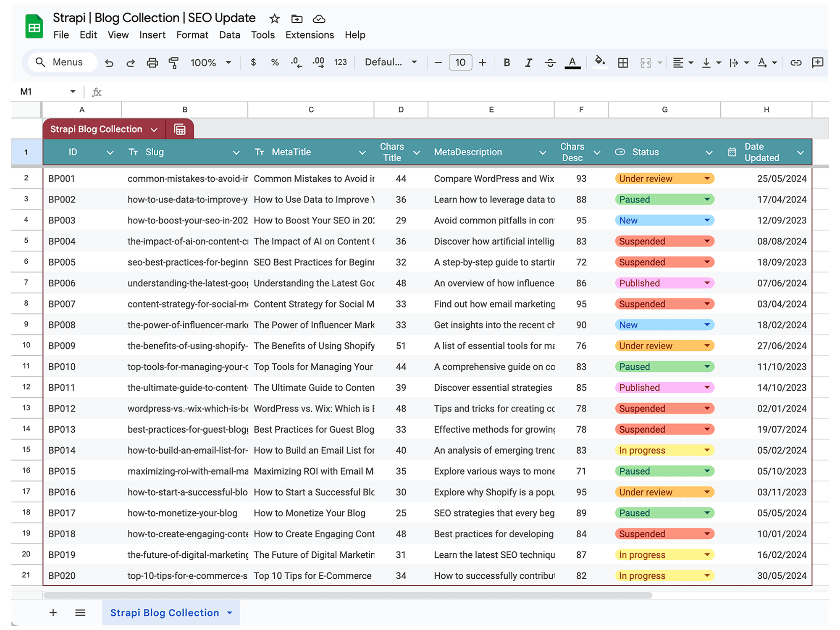This screenshot has height=630, width=840.
Task: Activate the paint format roller icon
Action: (173, 63)
